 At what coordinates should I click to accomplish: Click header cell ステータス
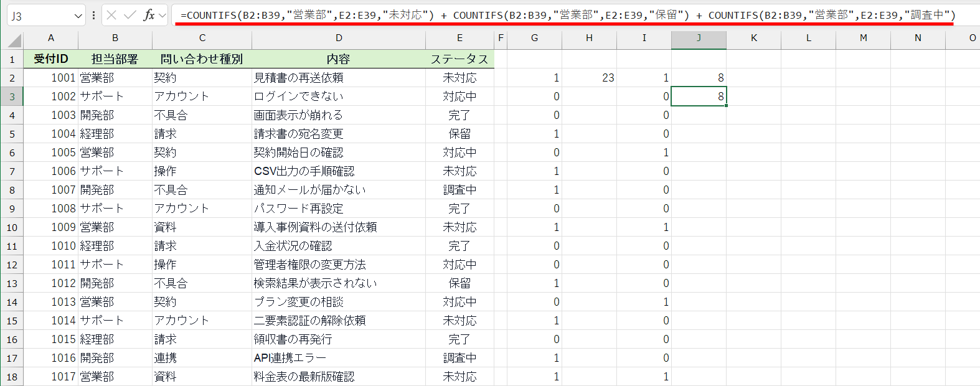point(460,59)
